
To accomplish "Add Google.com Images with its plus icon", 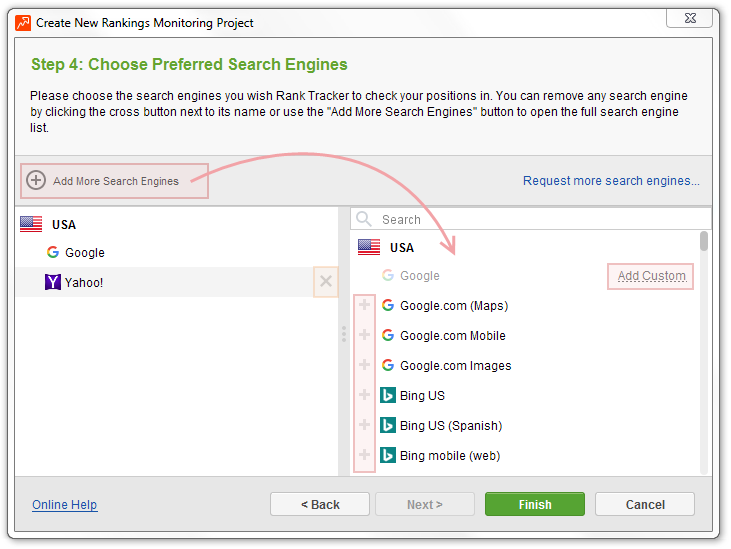I will [x=365, y=365].
